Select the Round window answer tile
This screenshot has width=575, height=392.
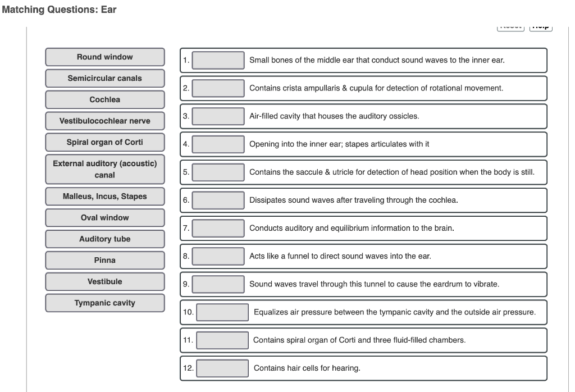coord(104,57)
